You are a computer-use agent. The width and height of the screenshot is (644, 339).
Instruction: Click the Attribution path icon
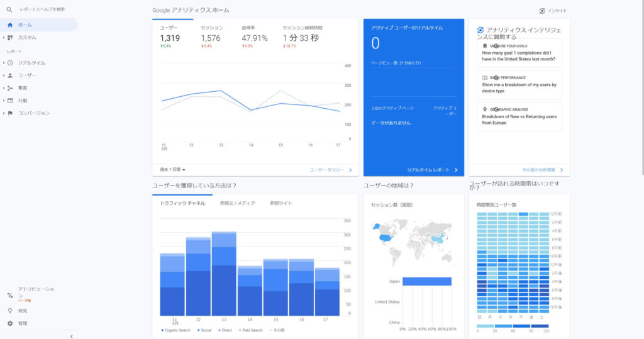pyautogui.click(x=10, y=295)
